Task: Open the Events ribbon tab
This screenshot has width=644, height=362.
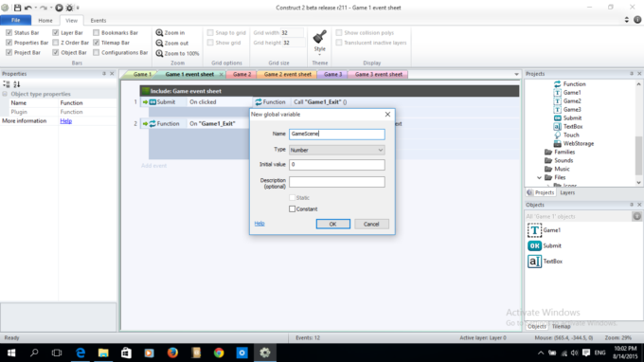Action: (x=98, y=20)
